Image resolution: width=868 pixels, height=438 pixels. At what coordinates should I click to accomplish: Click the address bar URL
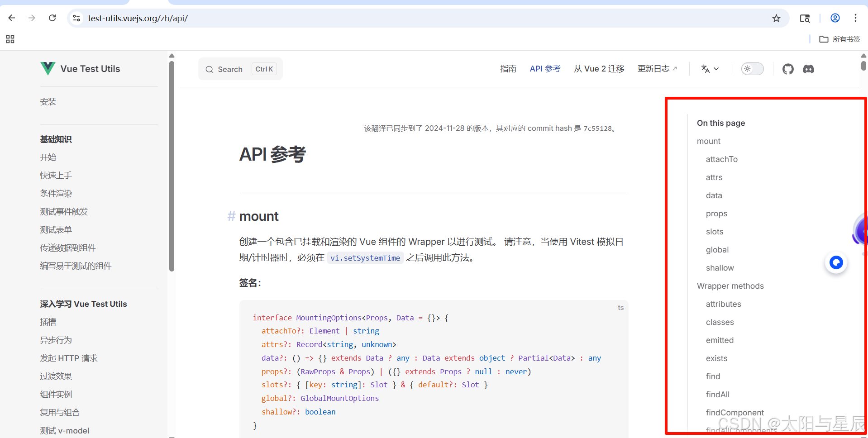(138, 18)
